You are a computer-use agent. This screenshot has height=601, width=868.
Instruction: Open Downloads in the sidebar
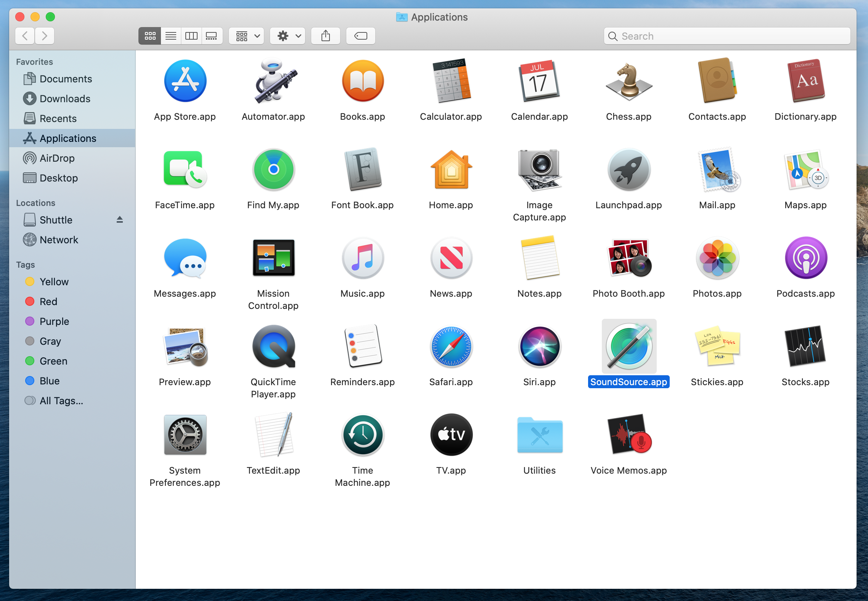point(72,99)
